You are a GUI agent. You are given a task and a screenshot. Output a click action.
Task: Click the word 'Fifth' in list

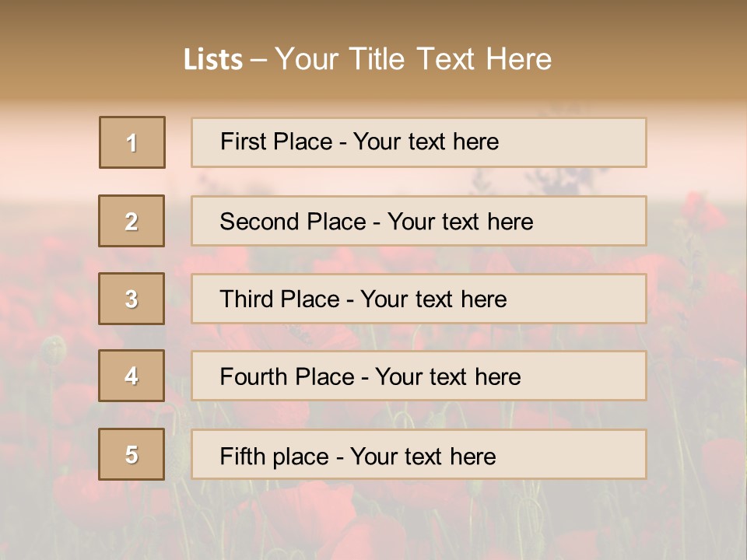[x=243, y=456]
